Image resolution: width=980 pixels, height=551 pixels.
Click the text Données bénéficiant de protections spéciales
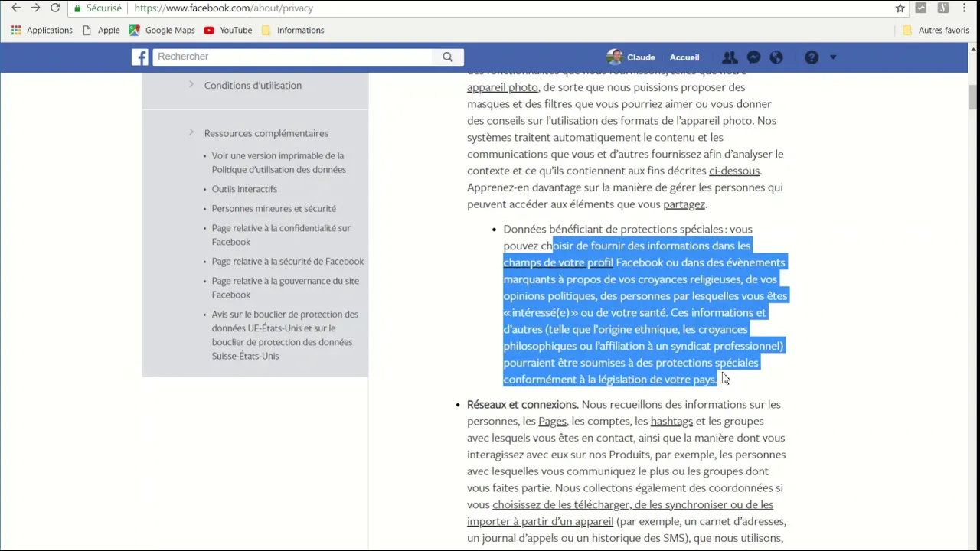pos(613,229)
